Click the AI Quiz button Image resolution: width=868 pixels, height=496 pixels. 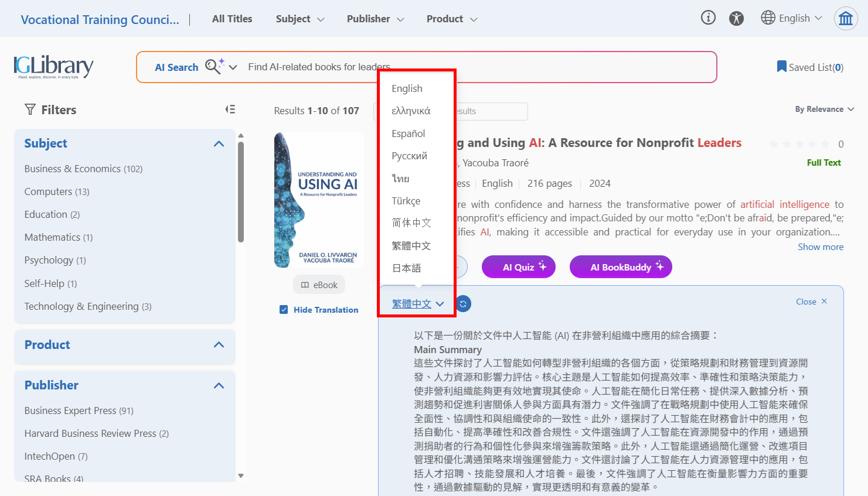tap(519, 267)
